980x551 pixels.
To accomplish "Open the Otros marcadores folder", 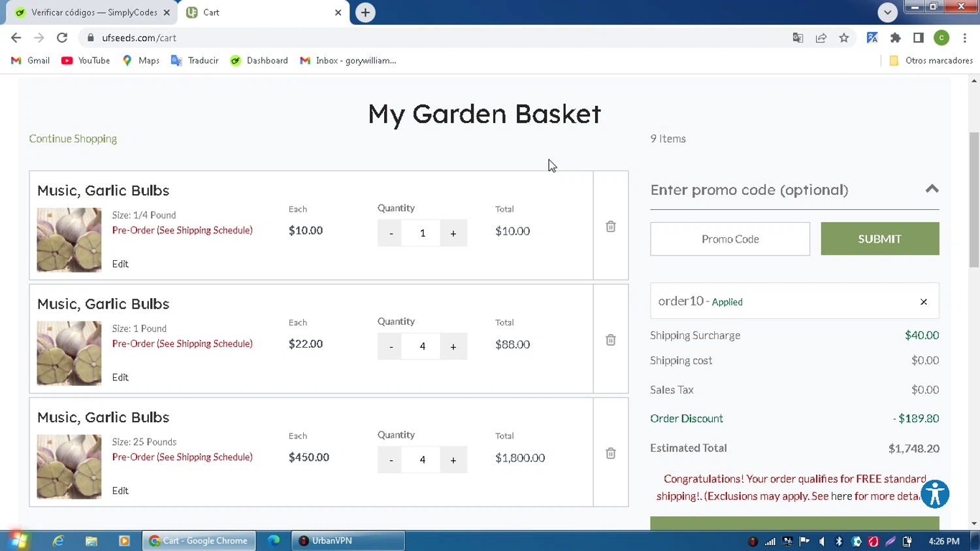I will click(931, 60).
